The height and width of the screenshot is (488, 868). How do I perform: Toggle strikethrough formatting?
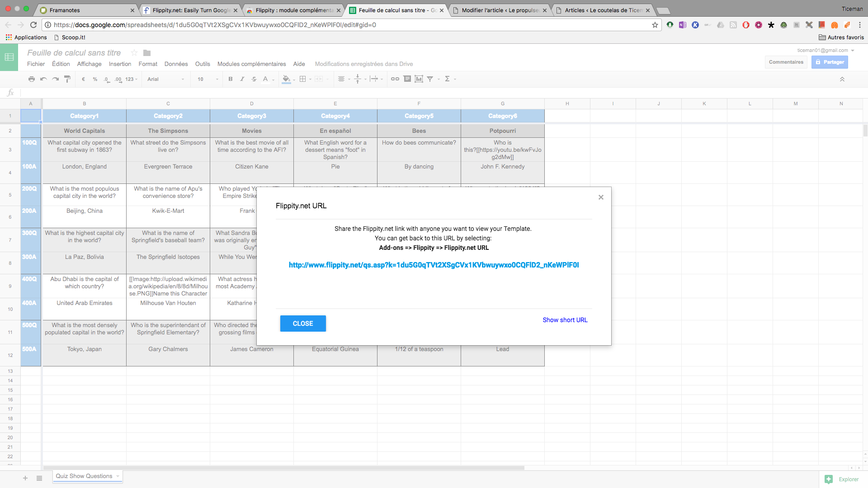click(x=254, y=79)
